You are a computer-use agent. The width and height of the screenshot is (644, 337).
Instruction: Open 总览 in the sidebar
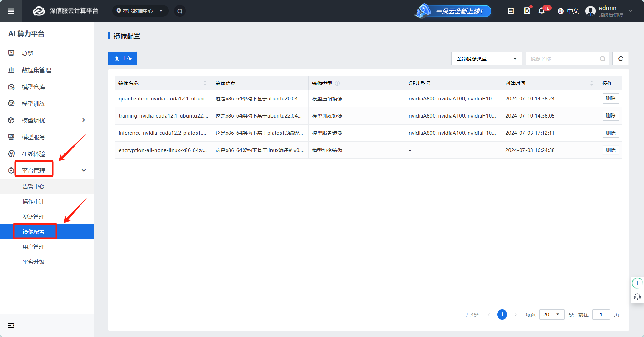[28, 53]
